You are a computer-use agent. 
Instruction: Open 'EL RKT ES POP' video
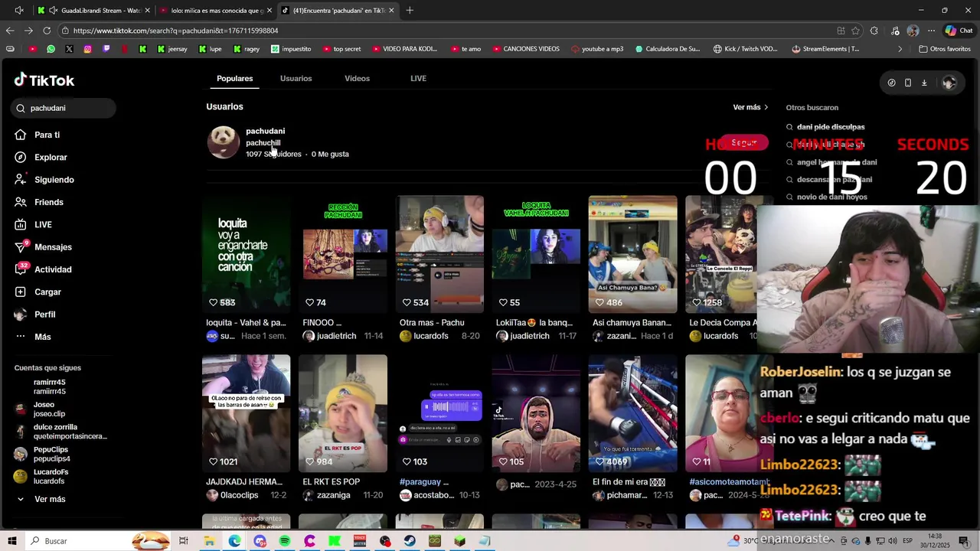pyautogui.click(x=342, y=413)
